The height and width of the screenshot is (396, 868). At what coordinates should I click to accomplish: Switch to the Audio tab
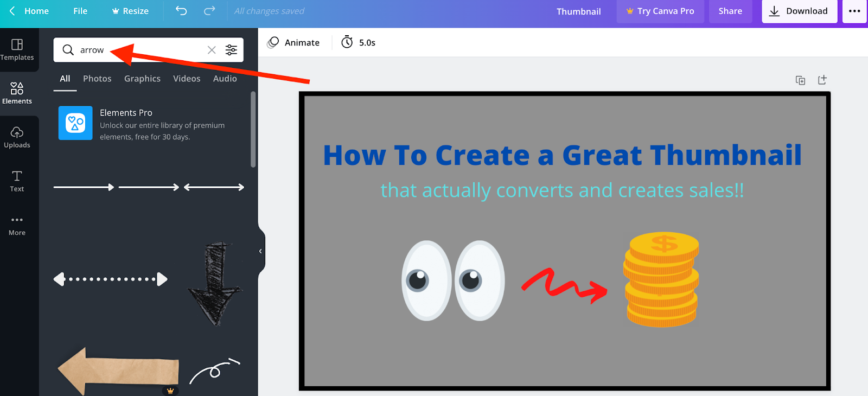[x=225, y=79]
